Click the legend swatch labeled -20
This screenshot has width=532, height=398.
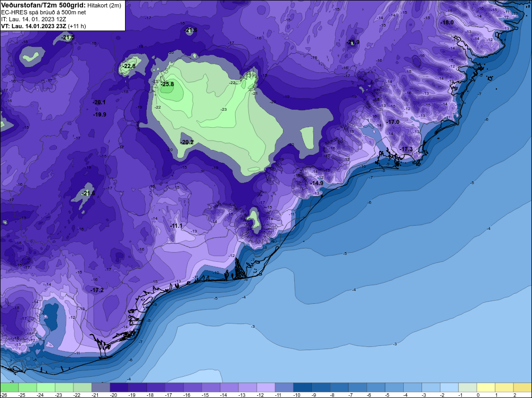coord(119,387)
